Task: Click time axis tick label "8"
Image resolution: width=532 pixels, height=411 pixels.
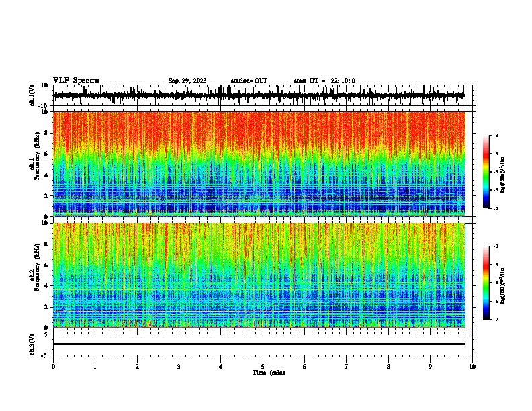Action: coord(388,367)
